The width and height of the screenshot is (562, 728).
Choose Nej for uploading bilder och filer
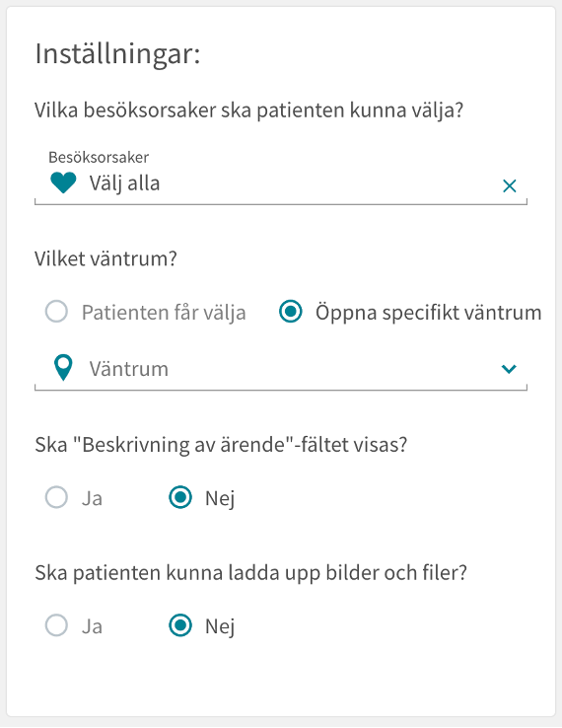[x=180, y=625]
